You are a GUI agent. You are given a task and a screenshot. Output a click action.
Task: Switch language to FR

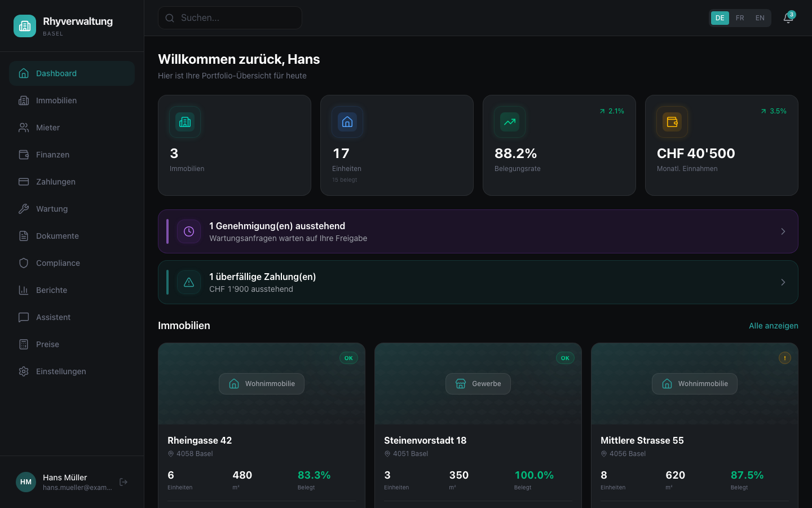pyautogui.click(x=740, y=18)
